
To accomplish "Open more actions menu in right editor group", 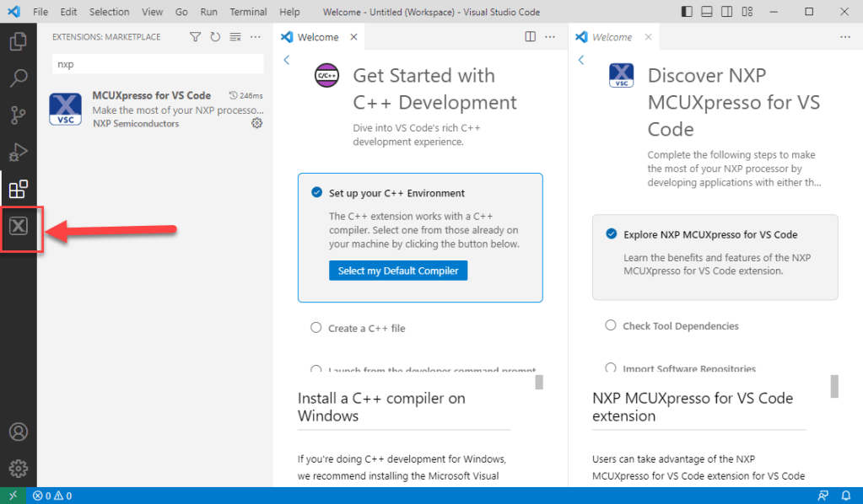I will pyautogui.click(x=844, y=37).
